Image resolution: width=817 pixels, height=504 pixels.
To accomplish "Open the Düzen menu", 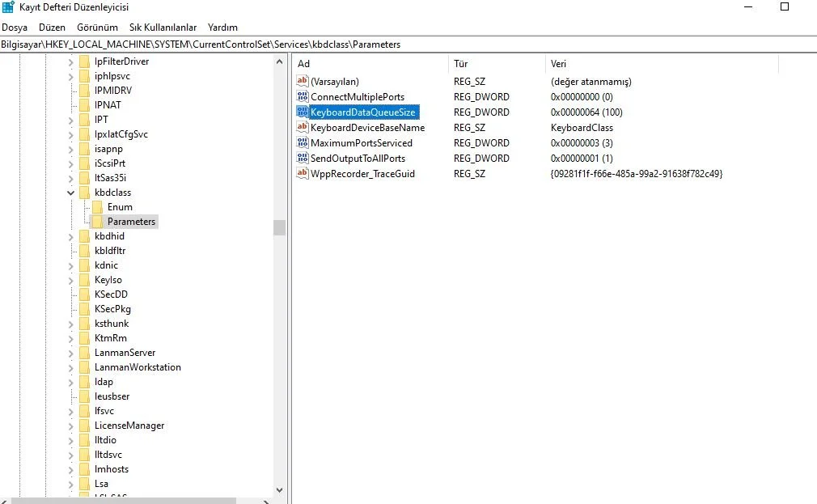I will pos(52,28).
